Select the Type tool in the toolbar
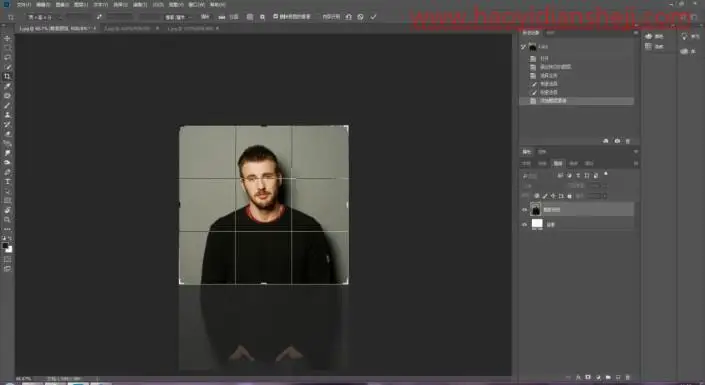The image size is (705, 385). pos(7,182)
